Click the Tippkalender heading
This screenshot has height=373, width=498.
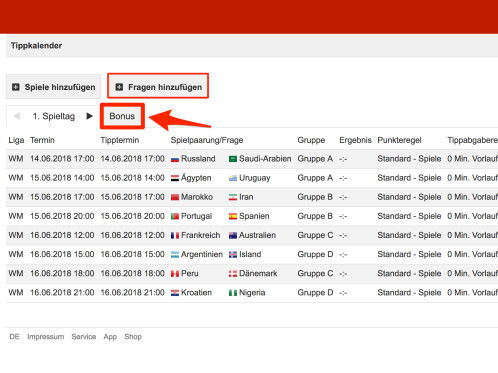coord(36,46)
